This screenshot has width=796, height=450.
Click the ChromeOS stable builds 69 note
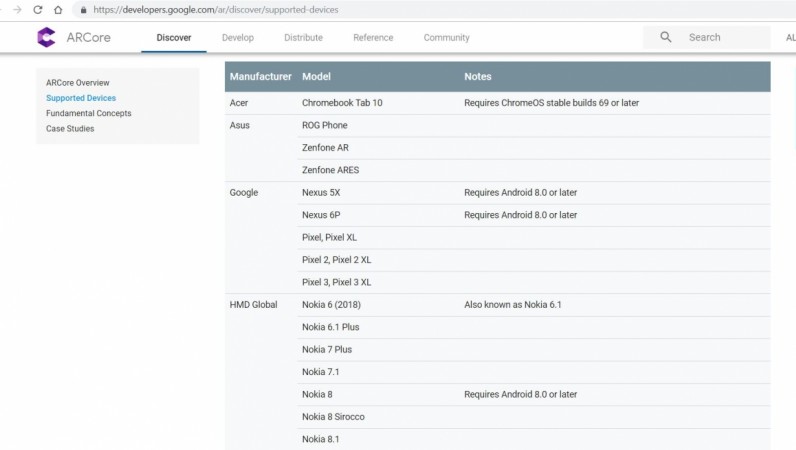[x=551, y=103]
